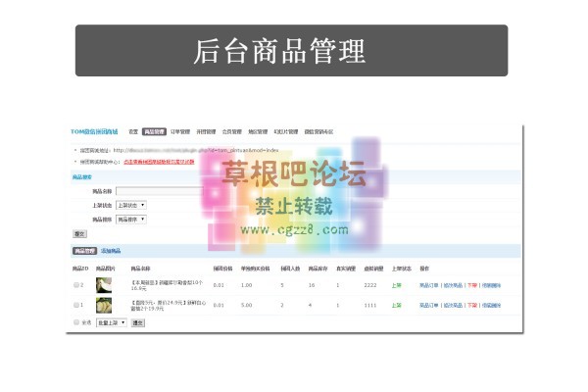
Task: Click 修改商品 link for product ID 2
Action: click(453, 285)
